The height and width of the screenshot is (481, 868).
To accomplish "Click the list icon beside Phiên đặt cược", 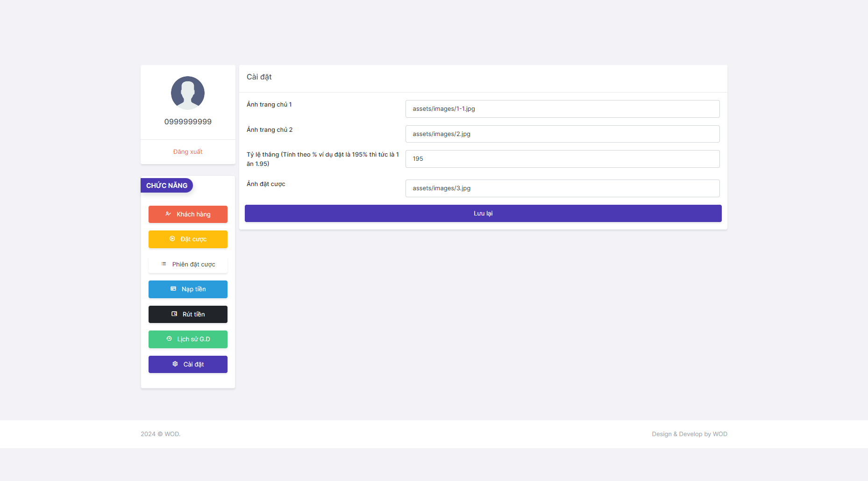I will tap(164, 264).
